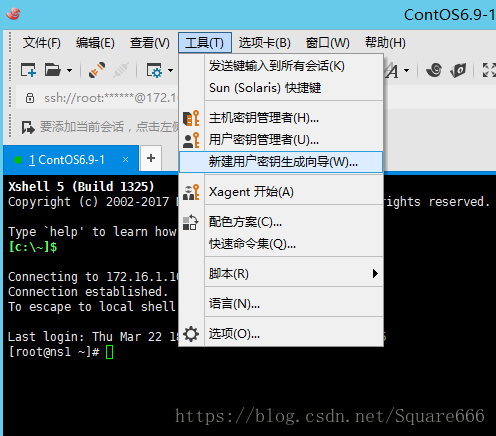Open the 选项卡(B) menu
The width and height of the screenshot is (496, 436).
[265, 43]
